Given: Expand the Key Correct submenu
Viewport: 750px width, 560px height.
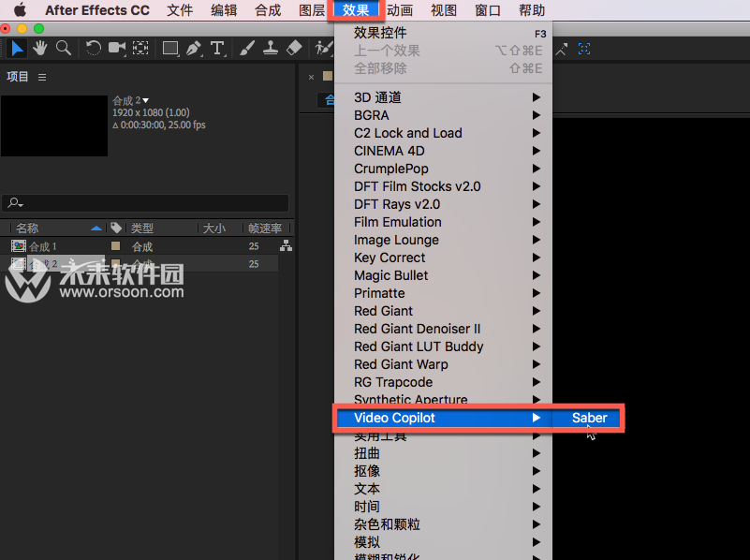Looking at the screenshot, I should (444, 258).
